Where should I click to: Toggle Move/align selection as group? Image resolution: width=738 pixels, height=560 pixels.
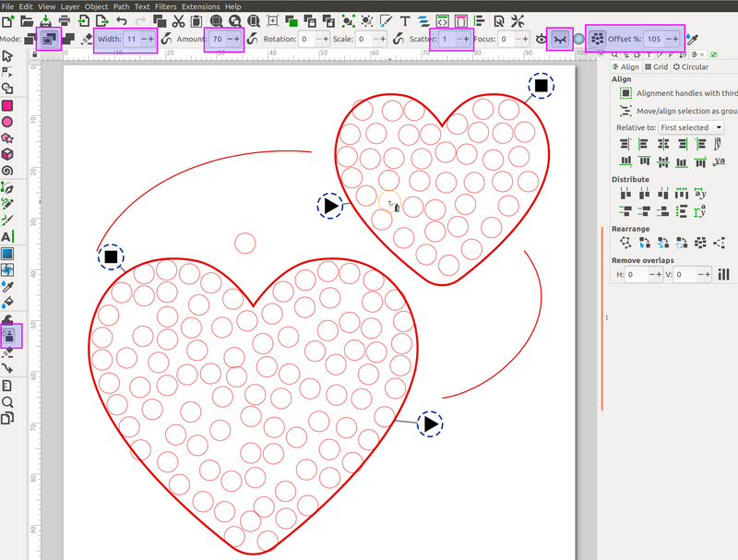[625, 110]
